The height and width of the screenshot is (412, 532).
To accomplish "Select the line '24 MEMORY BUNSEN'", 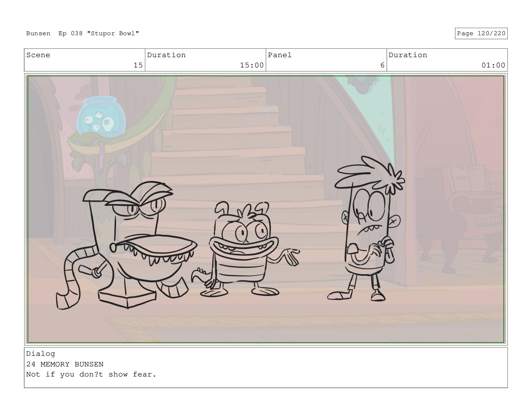I will click(x=65, y=364).
